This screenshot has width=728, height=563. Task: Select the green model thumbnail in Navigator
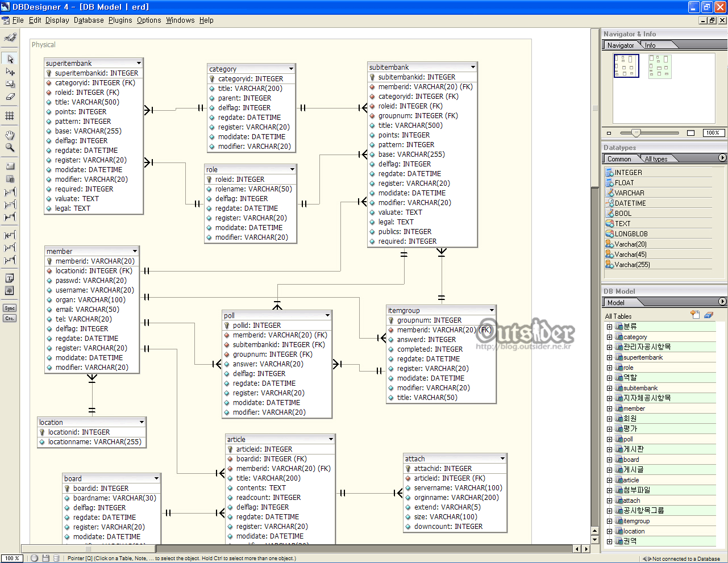pyautogui.click(x=659, y=66)
